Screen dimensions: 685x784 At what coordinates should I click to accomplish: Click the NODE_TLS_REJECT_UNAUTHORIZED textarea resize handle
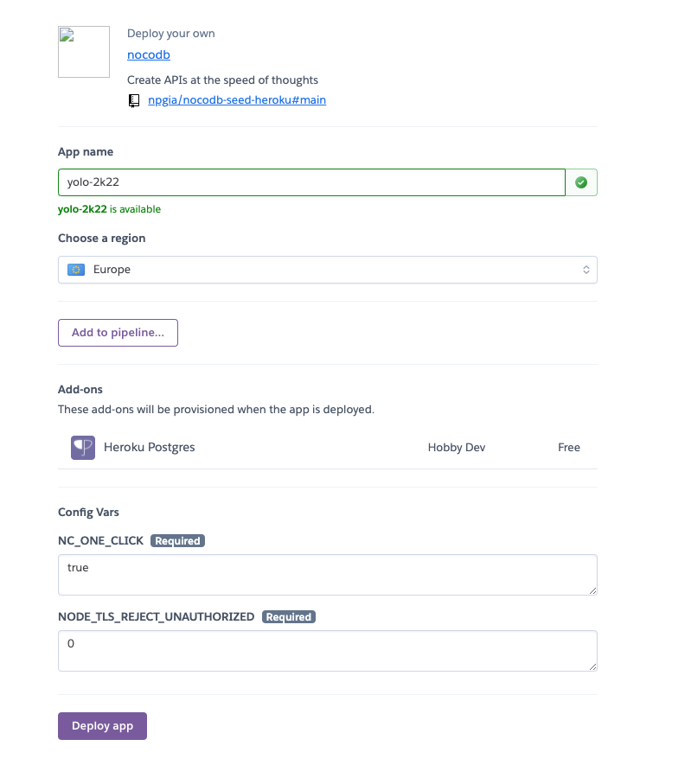coord(592,666)
